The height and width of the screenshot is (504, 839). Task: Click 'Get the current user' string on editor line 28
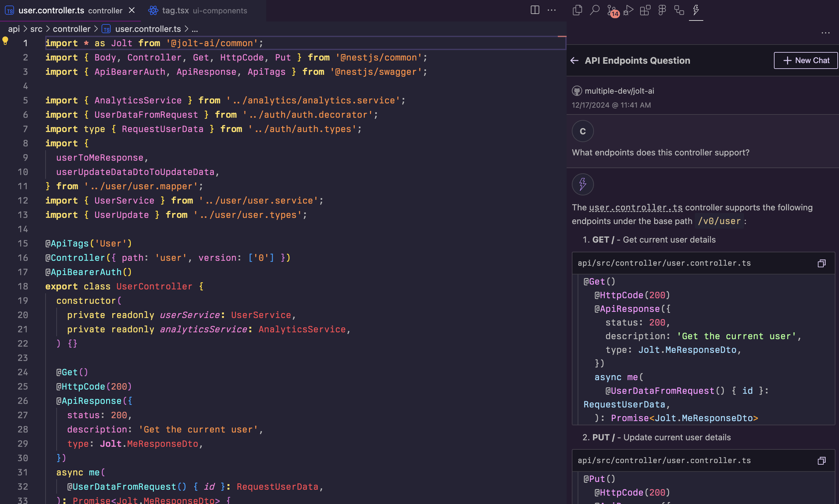click(198, 430)
